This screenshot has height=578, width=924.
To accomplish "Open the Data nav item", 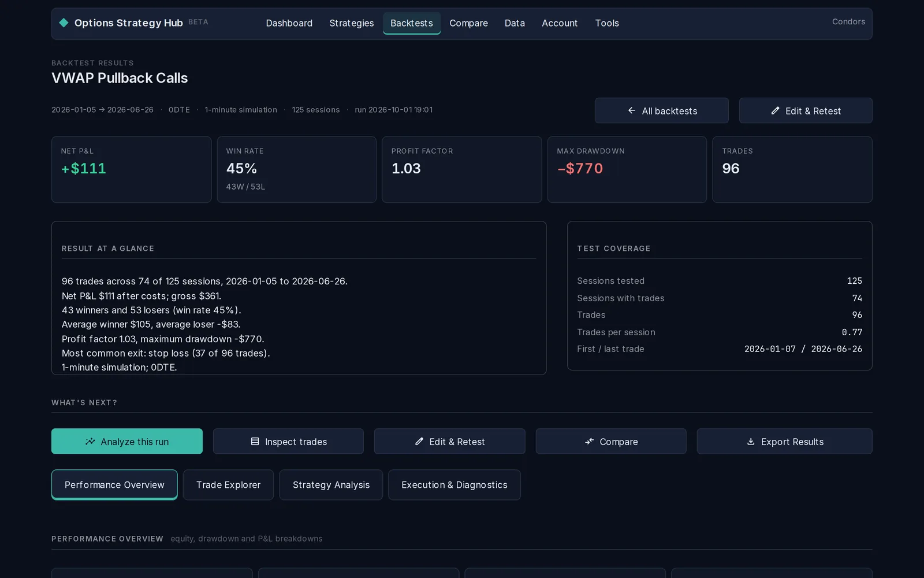I will (x=515, y=23).
